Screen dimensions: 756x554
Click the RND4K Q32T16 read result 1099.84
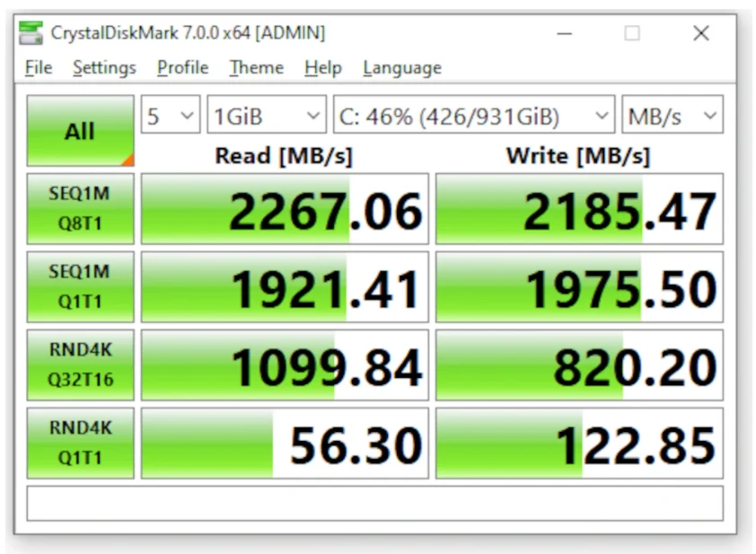pos(285,365)
